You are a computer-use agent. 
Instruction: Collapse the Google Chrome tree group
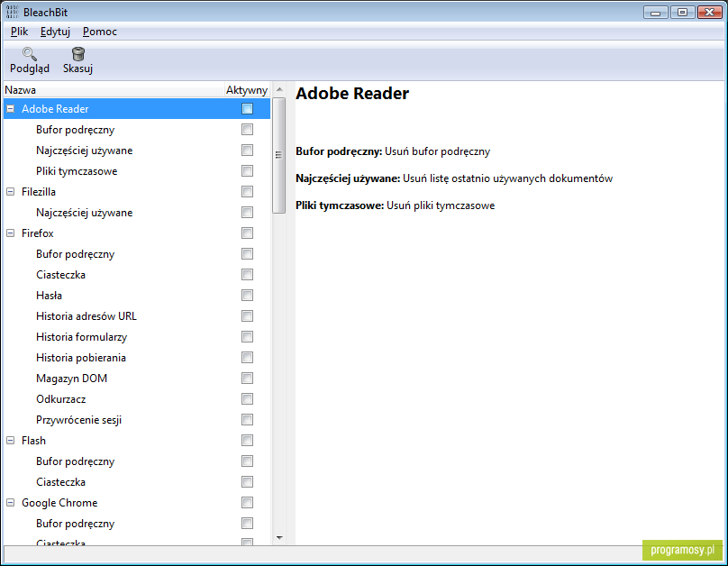point(10,503)
